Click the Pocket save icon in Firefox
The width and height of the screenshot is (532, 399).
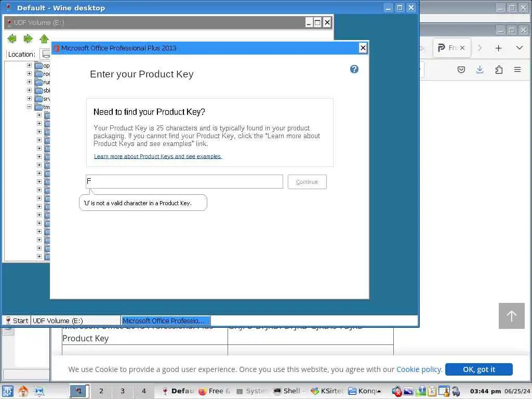[x=461, y=70]
